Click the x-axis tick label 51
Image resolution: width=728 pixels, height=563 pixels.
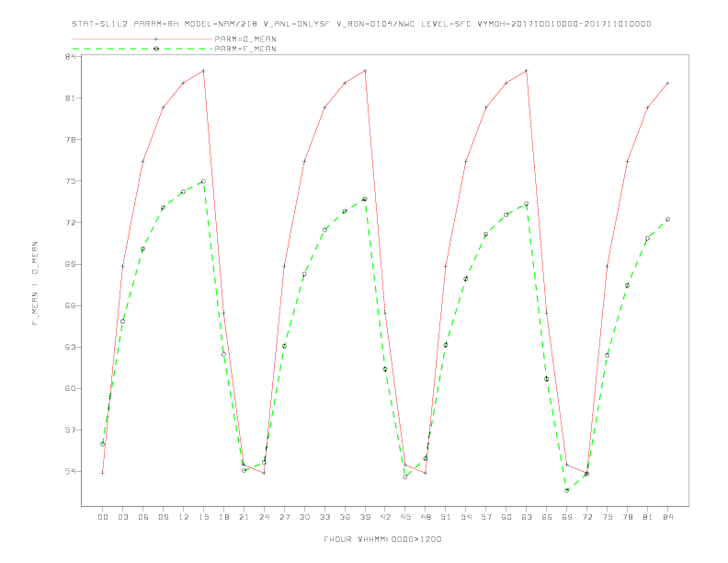coord(446,517)
